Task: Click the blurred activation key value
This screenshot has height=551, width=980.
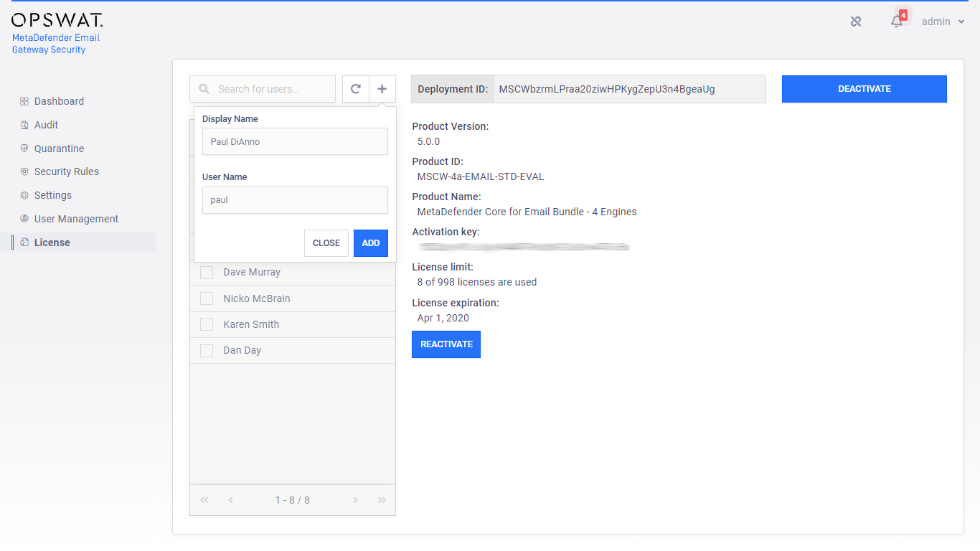Action: [x=524, y=247]
